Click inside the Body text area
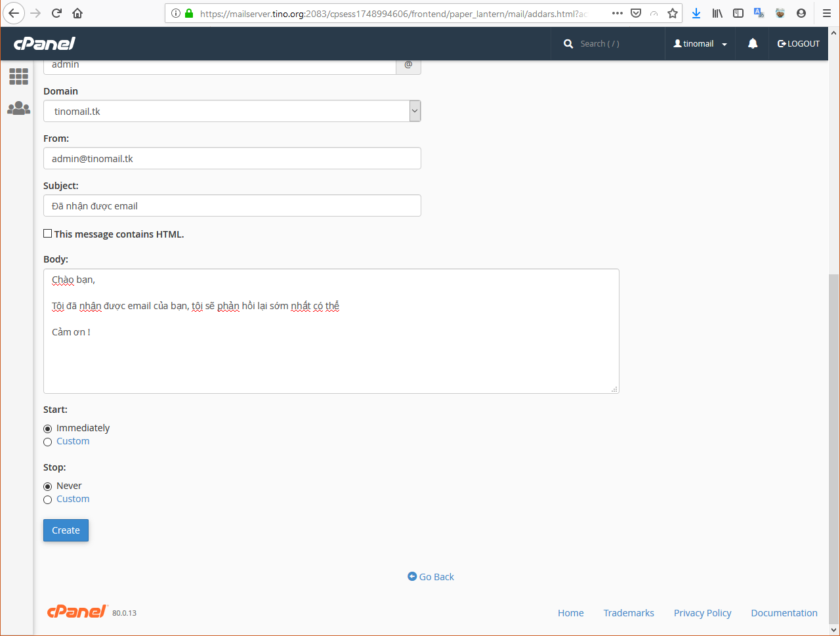This screenshot has height=636, width=840. pos(331,331)
